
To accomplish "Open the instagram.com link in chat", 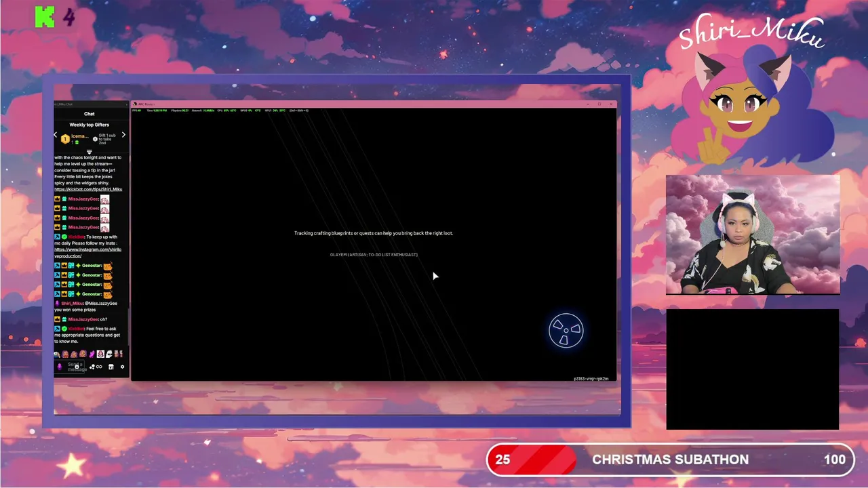I will pos(88,252).
